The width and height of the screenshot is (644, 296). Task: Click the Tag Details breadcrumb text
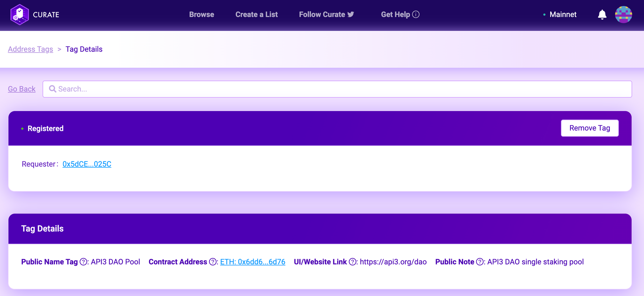pyautogui.click(x=84, y=49)
